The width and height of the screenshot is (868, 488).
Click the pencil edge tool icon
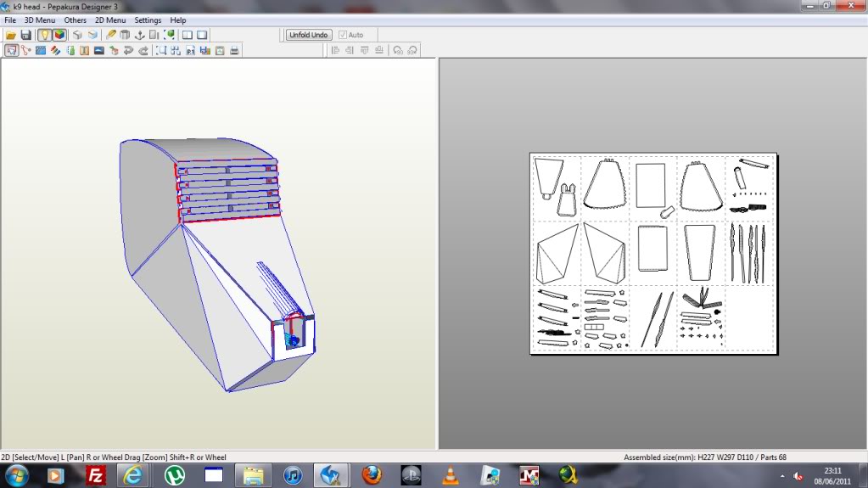click(x=111, y=35)
